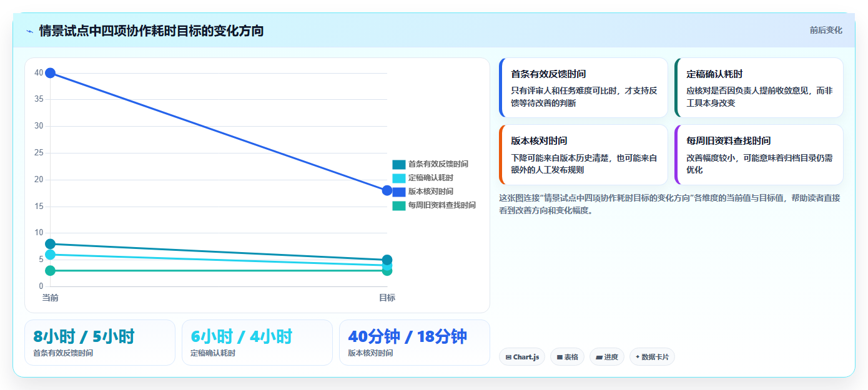868x390 pixels.
Task: Click the sparkle icon in 数据卡片 tag
Action: [638, 358]
